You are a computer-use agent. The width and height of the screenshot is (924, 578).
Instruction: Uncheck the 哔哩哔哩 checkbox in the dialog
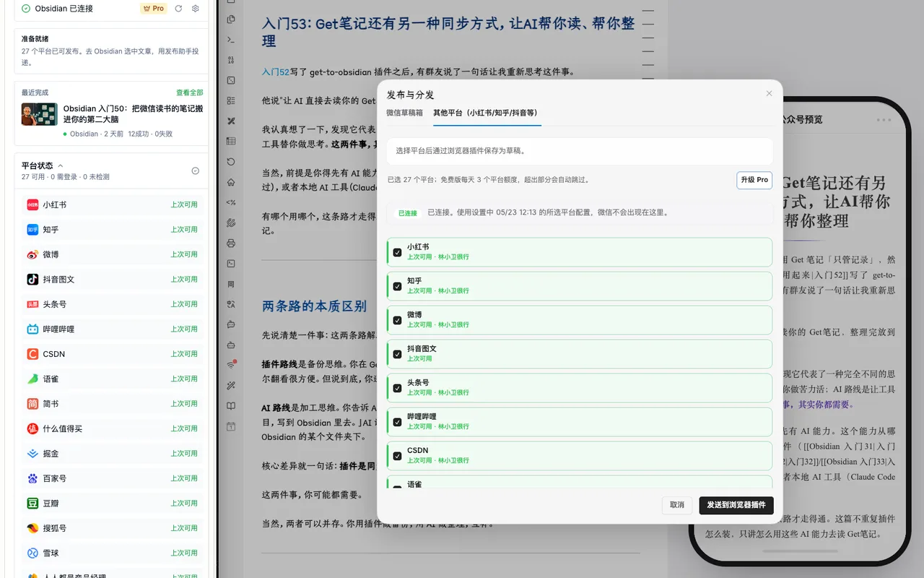pos(397,422)
